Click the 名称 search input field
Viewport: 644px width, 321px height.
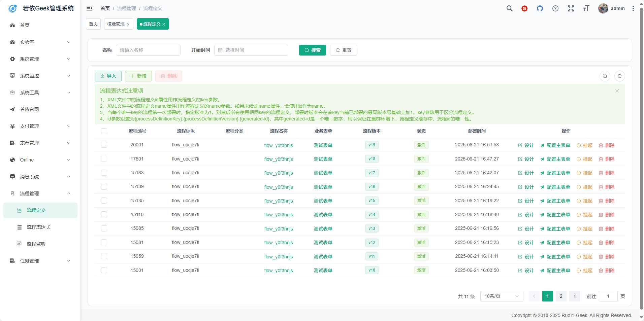(x=148, y=50)
